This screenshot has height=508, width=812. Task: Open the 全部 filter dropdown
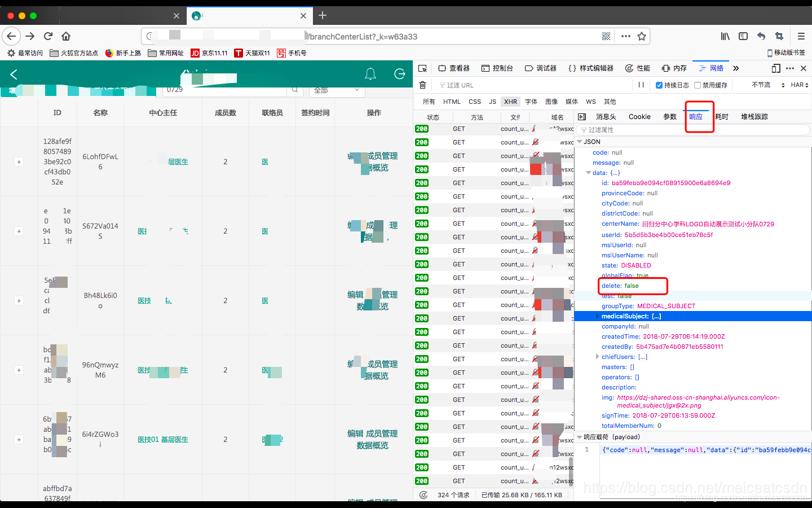337,90
